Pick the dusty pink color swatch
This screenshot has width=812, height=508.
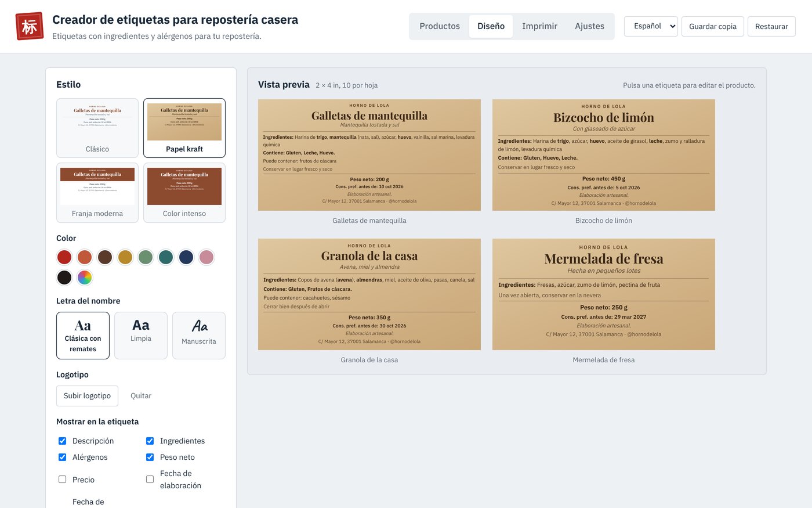(206, 257)
